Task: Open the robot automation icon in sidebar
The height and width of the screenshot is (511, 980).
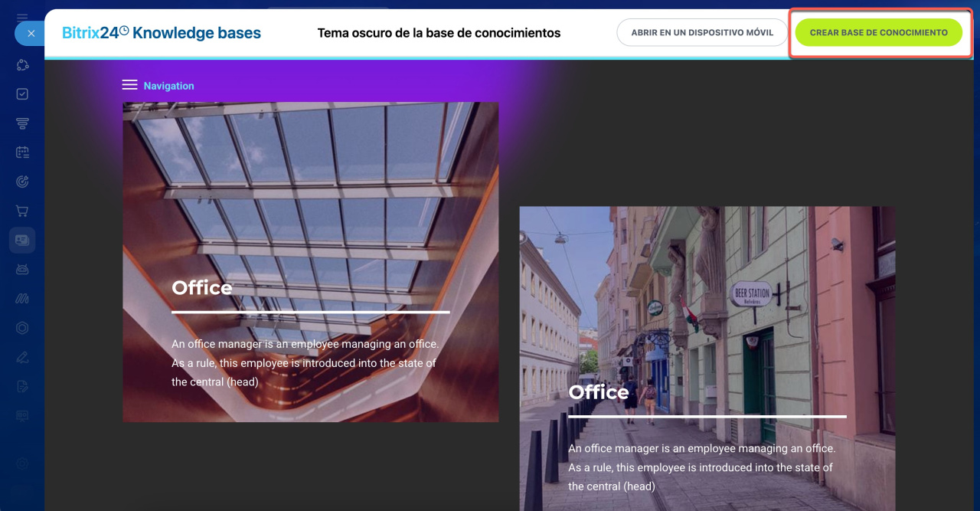Action: coord(22,269)
